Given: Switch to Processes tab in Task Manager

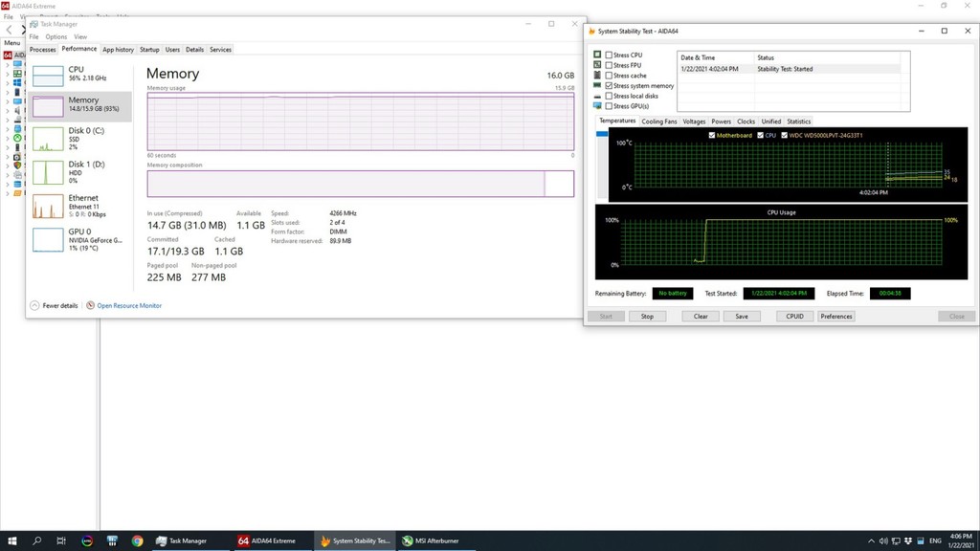Looking at the screenshot, I should coord(42,50).
